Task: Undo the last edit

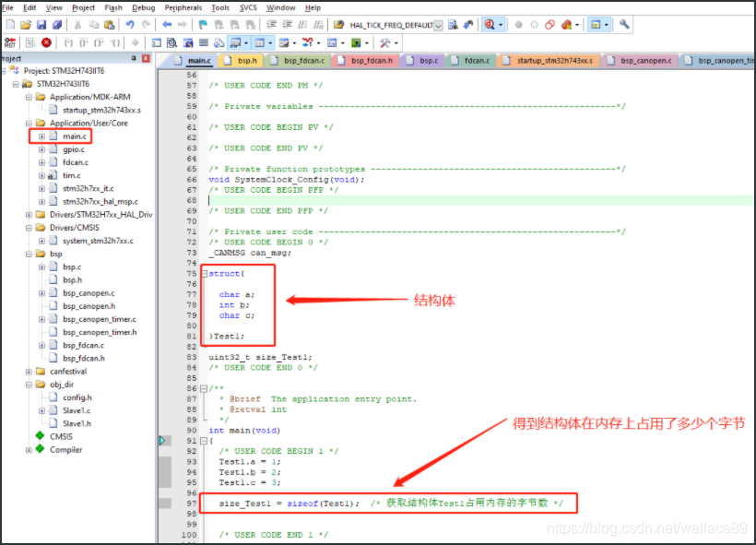Action: tap(130, 25)
